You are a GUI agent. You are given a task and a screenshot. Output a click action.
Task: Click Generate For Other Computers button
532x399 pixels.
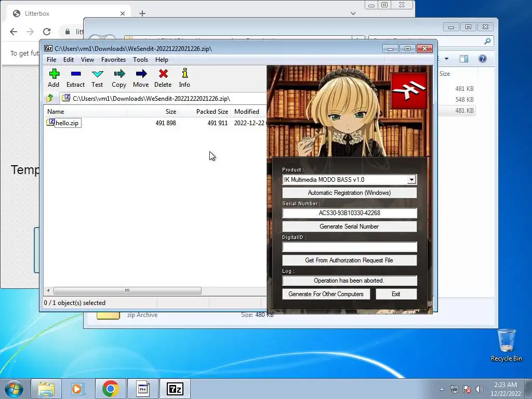coord(326,294)
